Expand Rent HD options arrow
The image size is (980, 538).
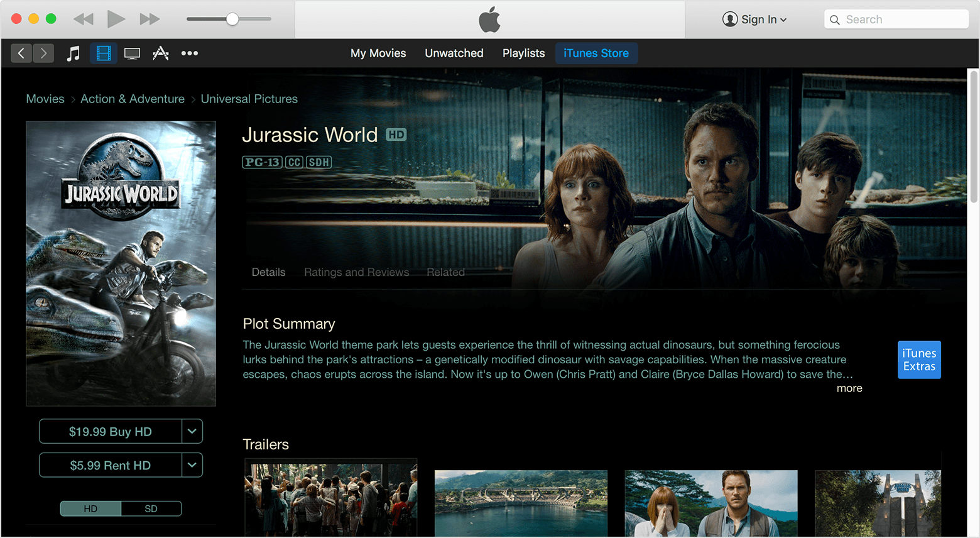point(192,466)
